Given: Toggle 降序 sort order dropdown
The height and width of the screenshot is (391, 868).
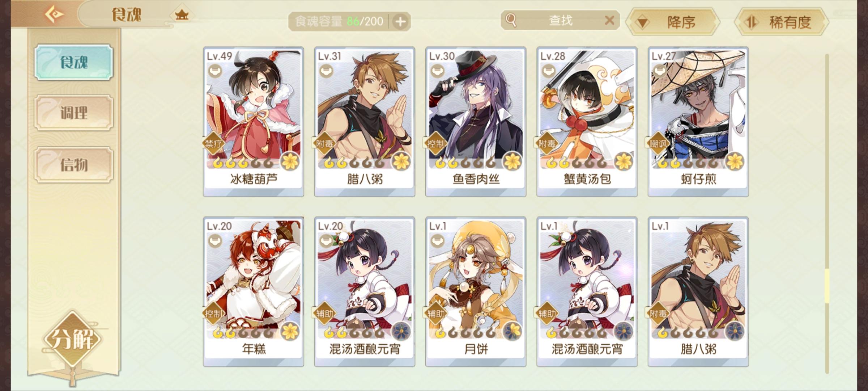Looking at the screenshot, I should (673, 22).
